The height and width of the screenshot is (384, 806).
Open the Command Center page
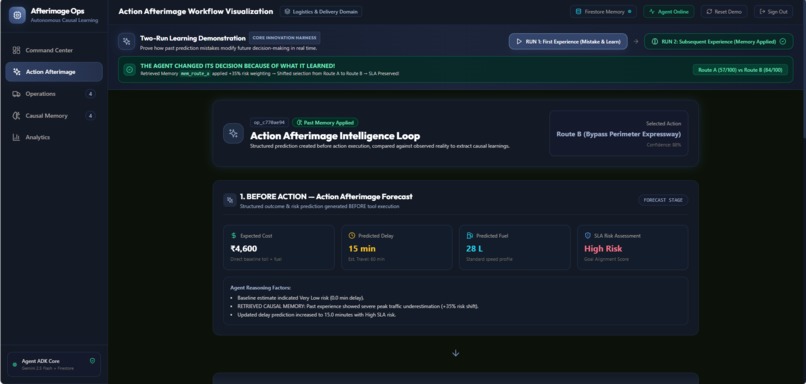coord(54,50)
